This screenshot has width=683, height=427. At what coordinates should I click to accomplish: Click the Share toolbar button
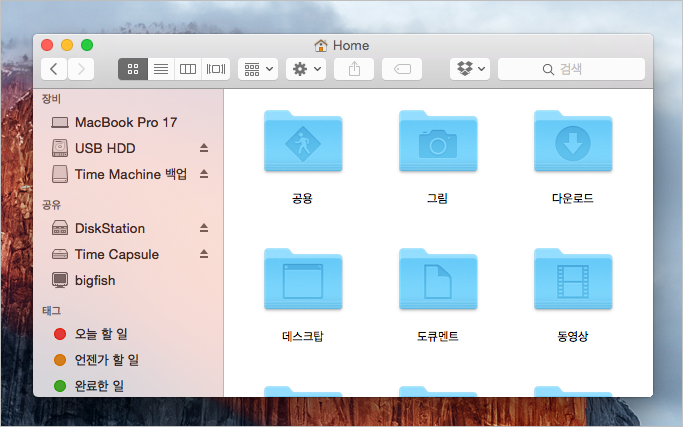(354, 69)
